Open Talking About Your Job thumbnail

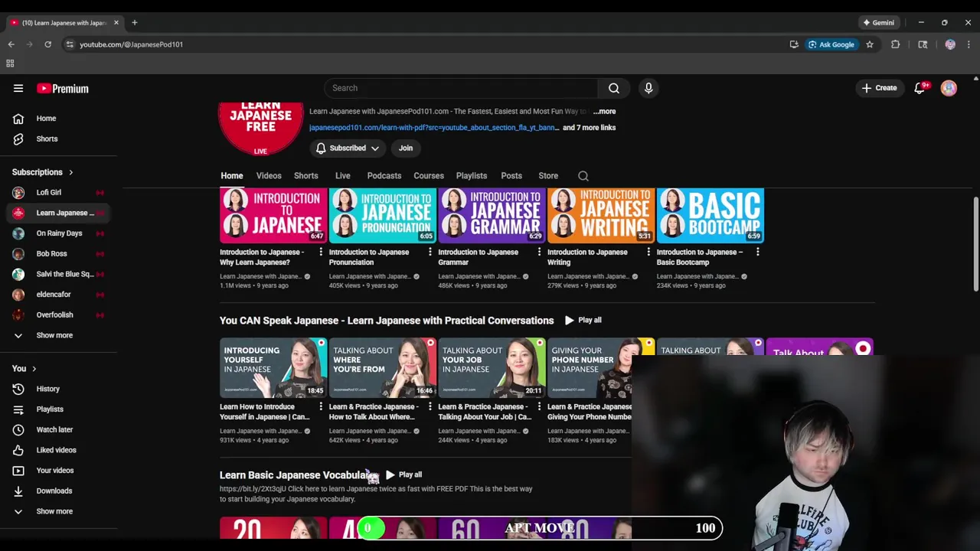pos(492,367)
